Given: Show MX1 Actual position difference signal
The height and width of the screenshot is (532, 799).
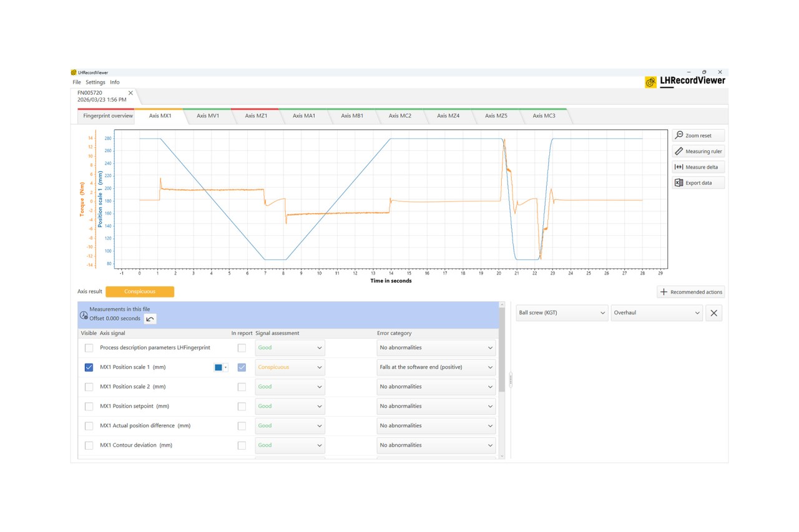Looking at the screenshot, I should point(89,426).
